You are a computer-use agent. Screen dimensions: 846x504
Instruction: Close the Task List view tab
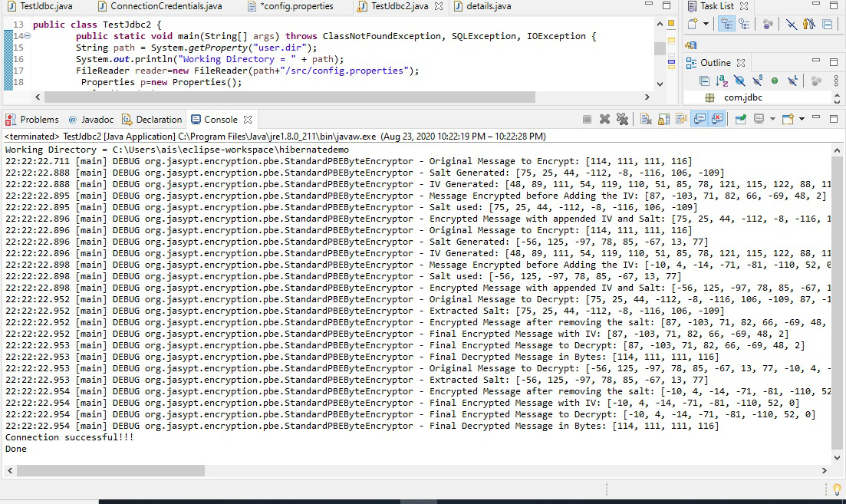(744, 6)
